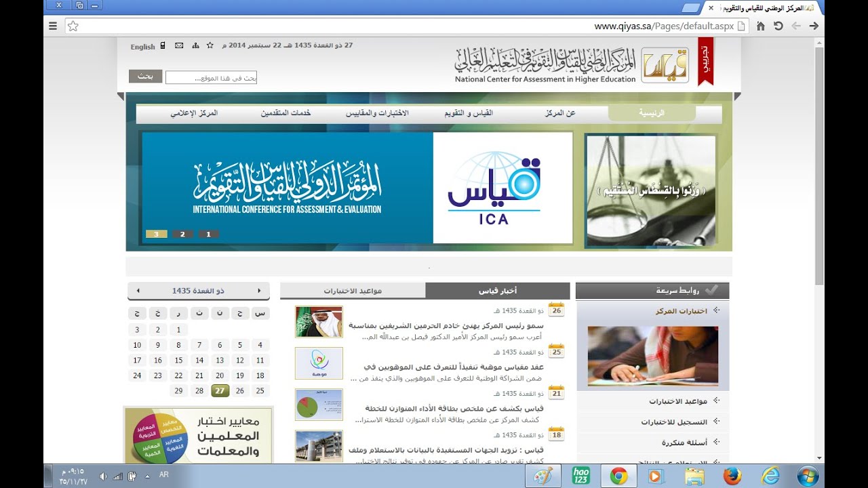Select banner slide 3

156,235
